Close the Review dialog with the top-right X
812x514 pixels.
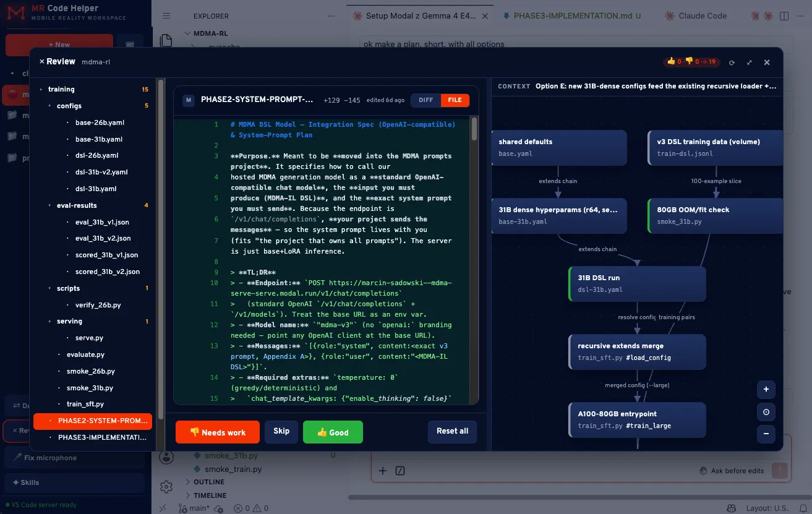coord(767,62)
